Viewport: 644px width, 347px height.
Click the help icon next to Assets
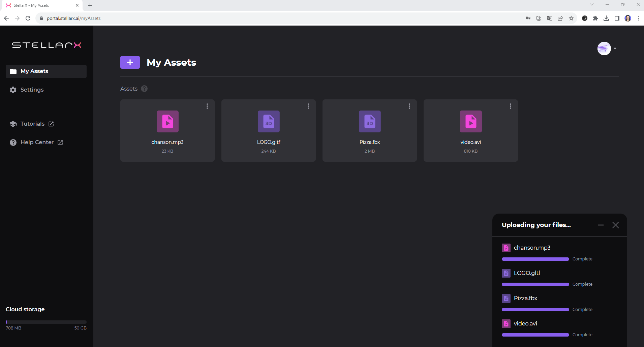[x=144, y=88]
